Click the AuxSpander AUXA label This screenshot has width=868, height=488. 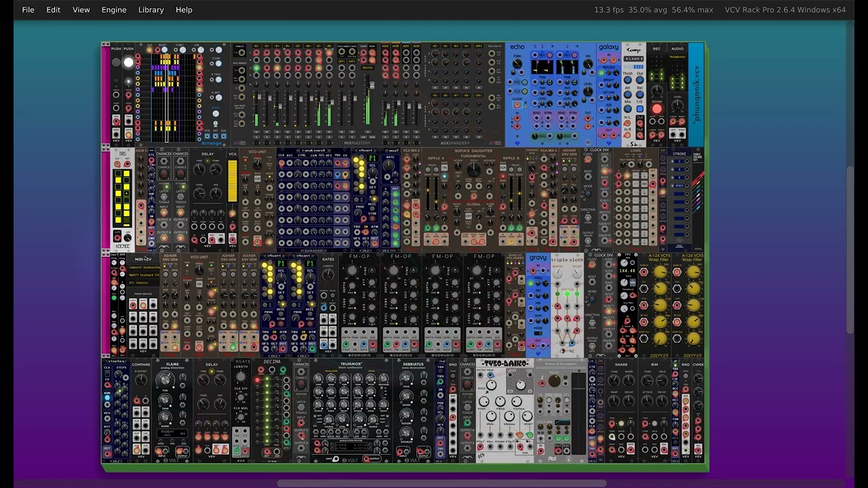pos(385,46)
